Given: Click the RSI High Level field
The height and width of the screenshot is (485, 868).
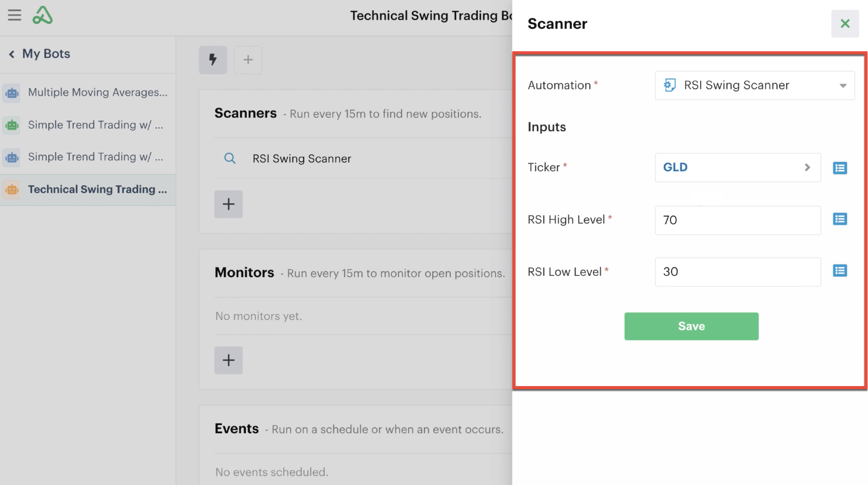Looking at the screenshot, I should (x=737, y=220).
